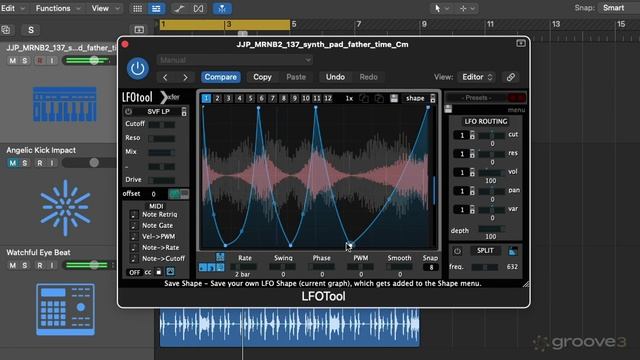Adjust the Drive slider
The height and width of the screenshot is (360, 640).
pyautogui.click(x=162, y=180)
